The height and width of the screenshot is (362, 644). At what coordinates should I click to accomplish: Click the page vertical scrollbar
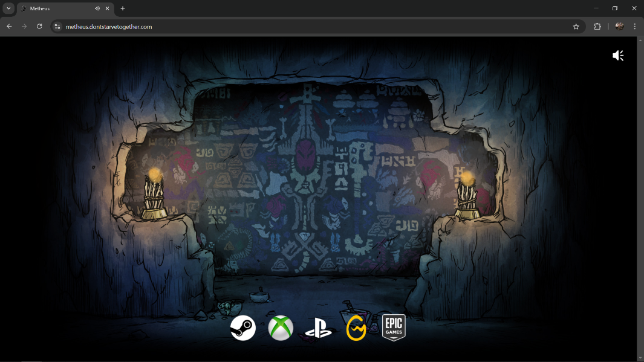(x=640, y=199)
